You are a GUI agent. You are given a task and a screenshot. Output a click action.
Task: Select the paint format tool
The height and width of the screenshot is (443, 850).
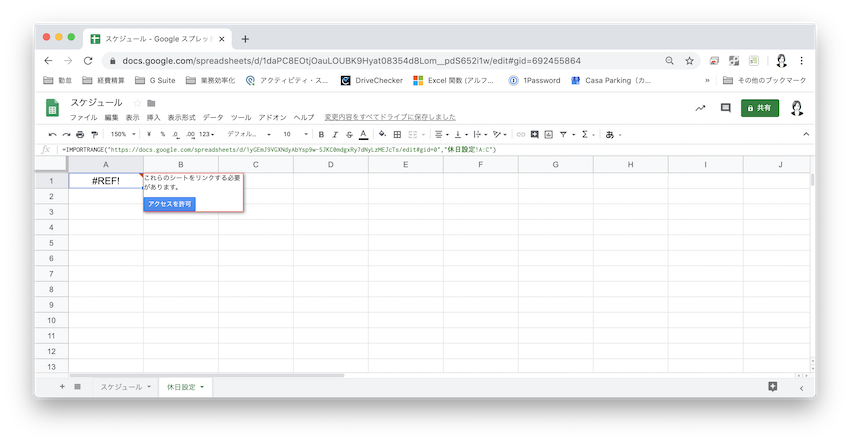point(95,134)
